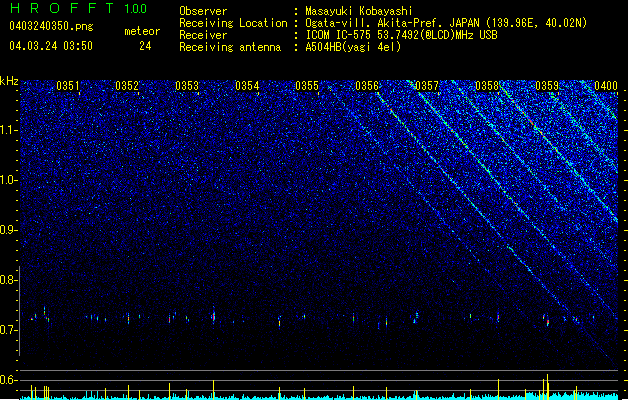The width and height of the screenshot is (629, 400).
Task: Click the 1.1 kHz axis label
Action: tap(9, 130)
